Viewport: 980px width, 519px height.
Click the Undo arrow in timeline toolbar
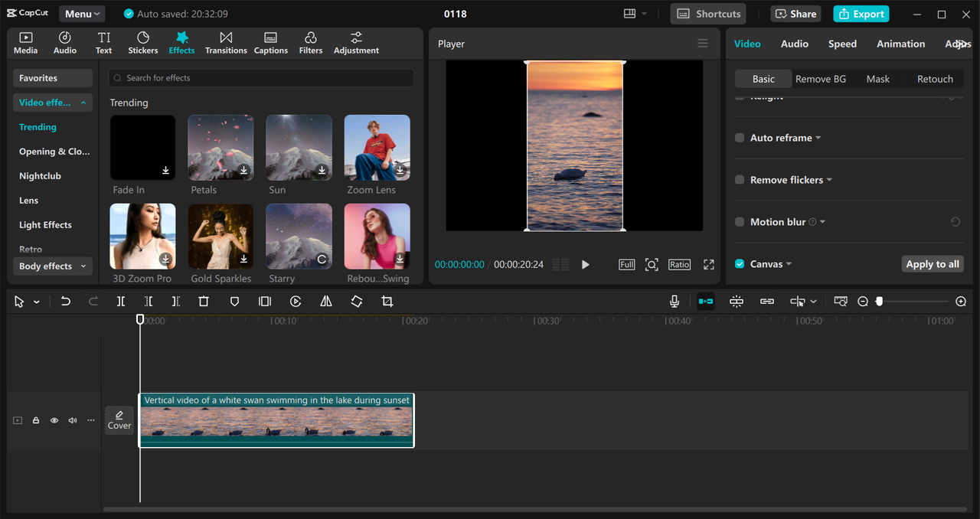point(66,302)
